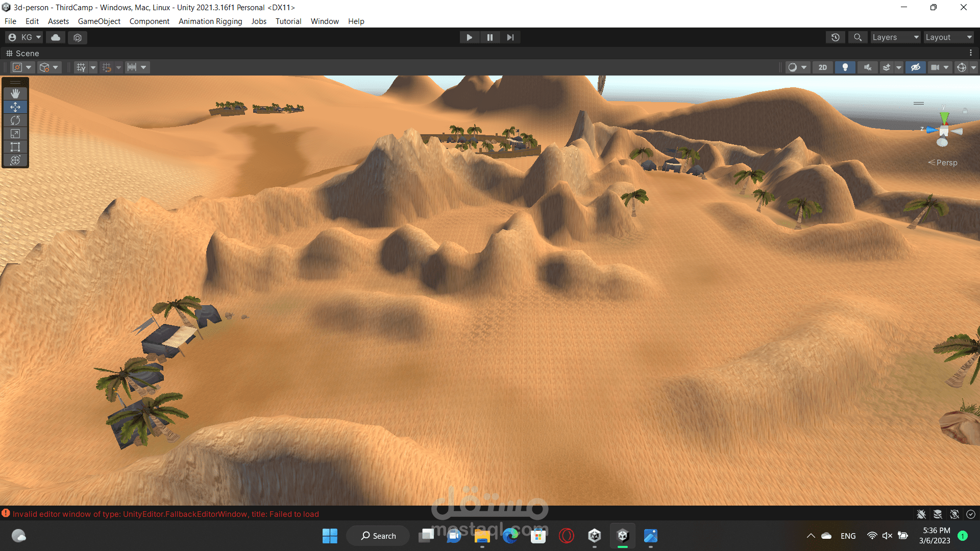Open the Layout dropdown
The width and height of the screenshot is (980, 551).
(948, 37)
